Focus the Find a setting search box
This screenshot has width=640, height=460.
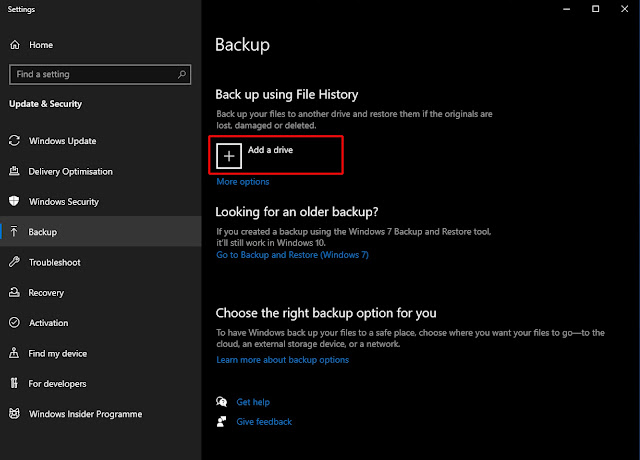click(90, 74)
